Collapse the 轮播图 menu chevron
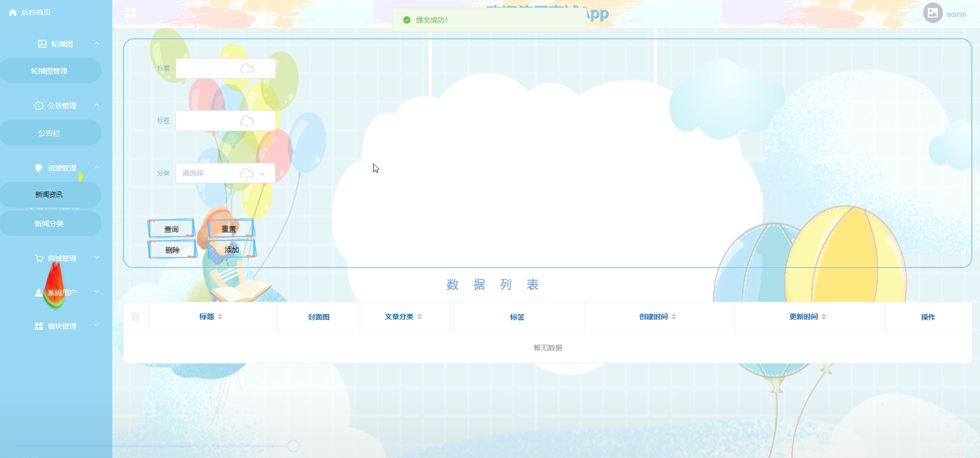Image resolution: width=980 pixels, height=458 pixels. [96, 43]
